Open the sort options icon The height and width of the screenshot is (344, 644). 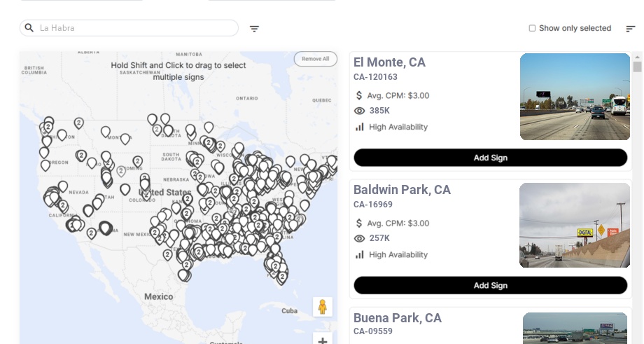(x=630, y=29)
